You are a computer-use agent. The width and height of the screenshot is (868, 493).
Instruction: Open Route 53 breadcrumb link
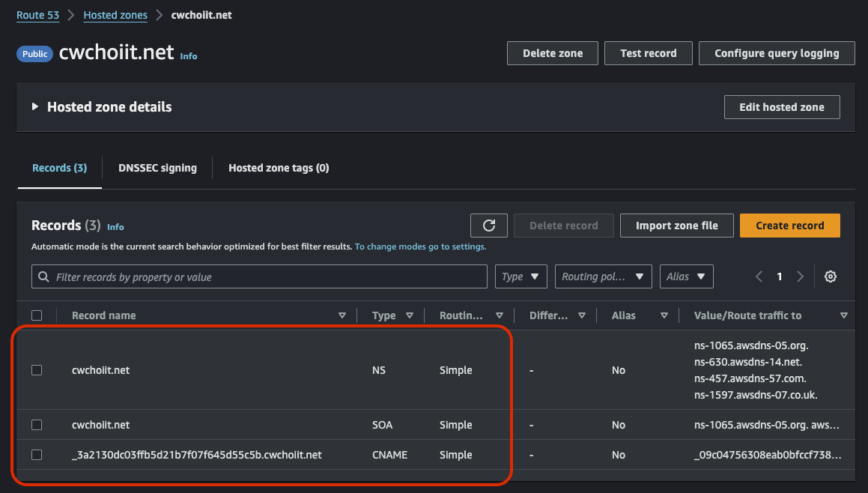click(x=37, y=15)
